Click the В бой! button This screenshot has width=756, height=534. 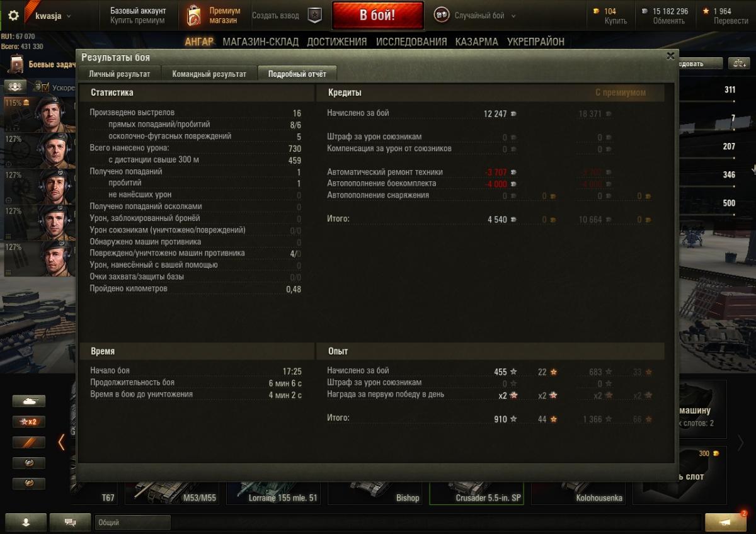click(377, 16)
